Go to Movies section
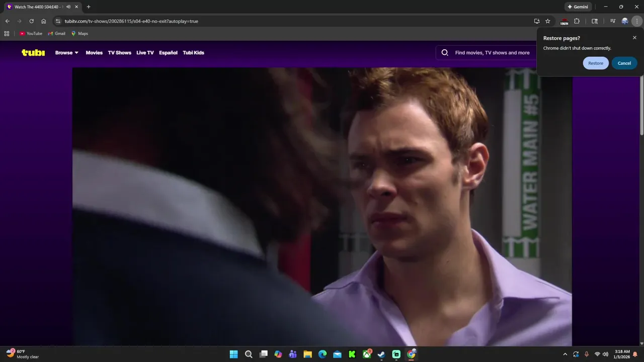 (x=94, y=52)
